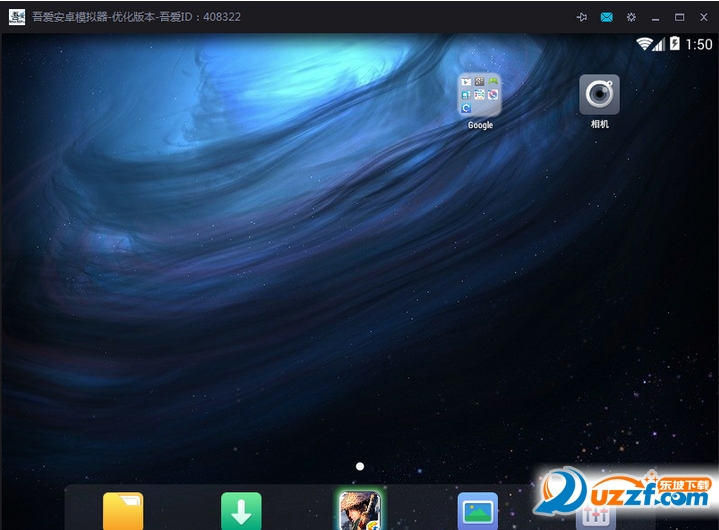719x530 pixels.
Task: Open the green download arrow app
Action: 241,511
